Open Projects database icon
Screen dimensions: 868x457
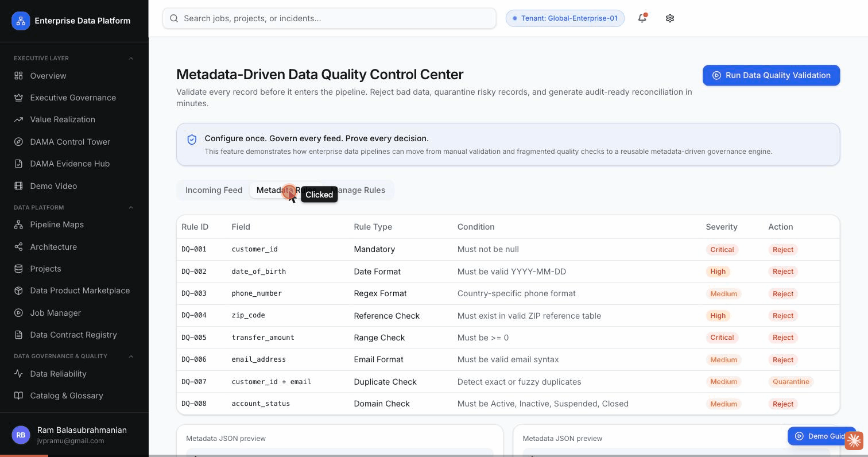(x=18, y=269)
